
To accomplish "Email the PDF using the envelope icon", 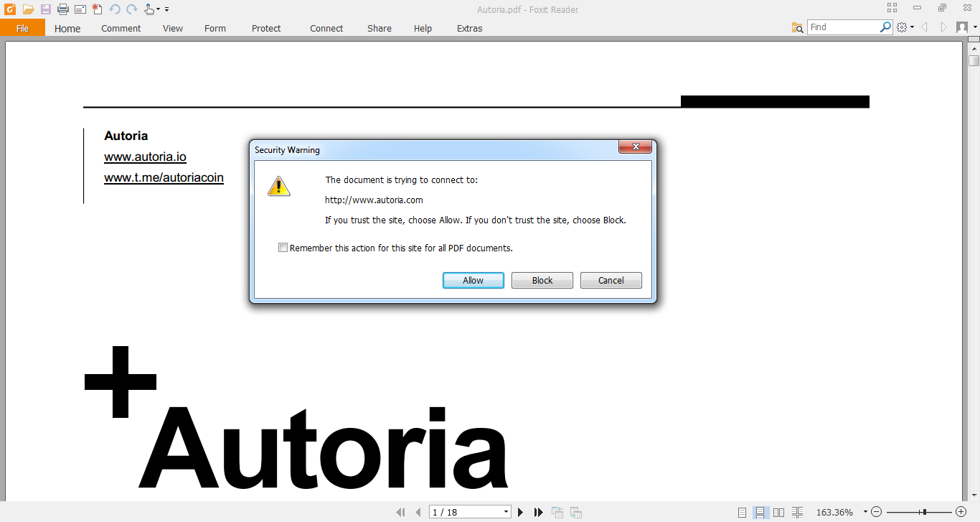I will click(x=80, y=9).
